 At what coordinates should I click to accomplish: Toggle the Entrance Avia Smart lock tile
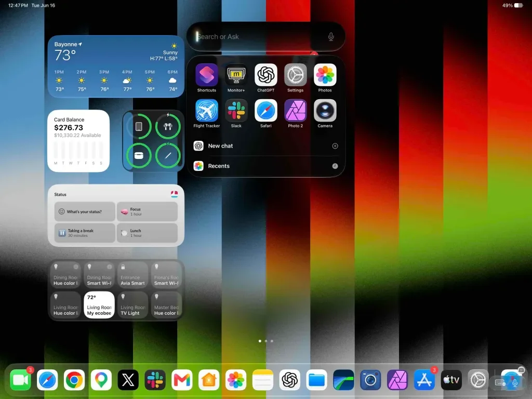[132, 275]
